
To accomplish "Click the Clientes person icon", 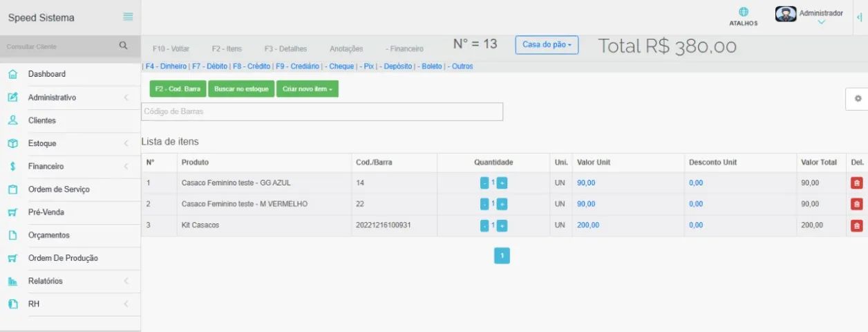I will click(12, 120).
